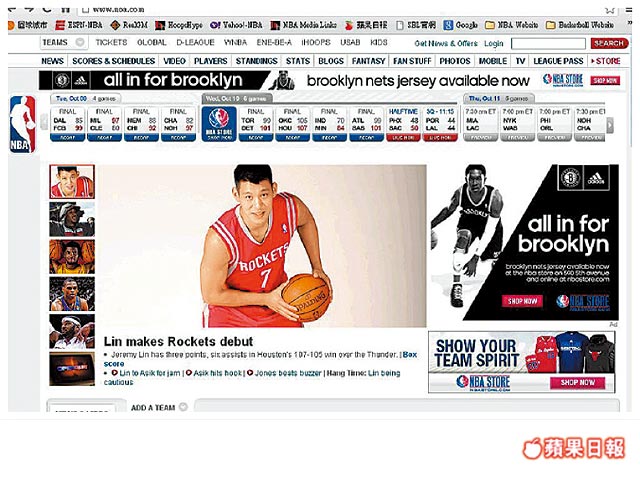
Task: Open Recap for OKC vs HOU game
Action: tap(292, 138)
